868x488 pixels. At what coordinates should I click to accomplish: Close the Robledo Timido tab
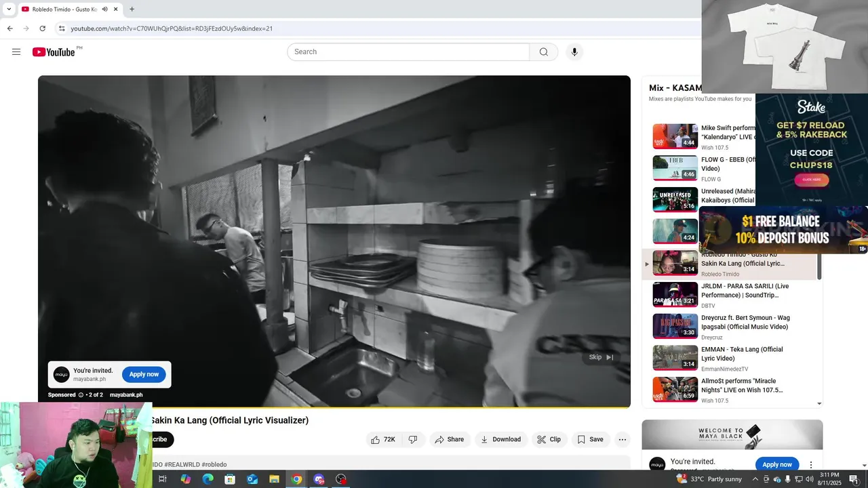pyautogui.click(x=116, y=9)
